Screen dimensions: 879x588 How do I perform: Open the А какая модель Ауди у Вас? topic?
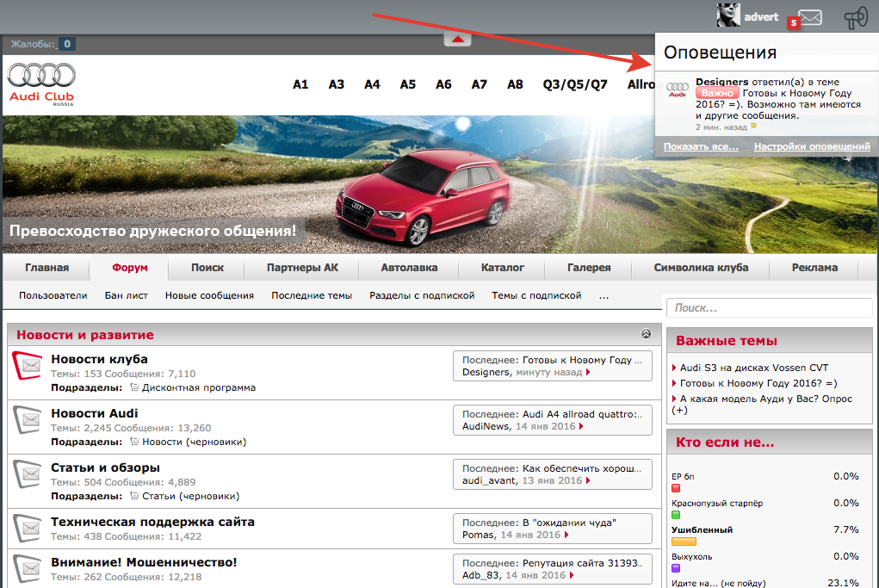[x=762, y=404]
